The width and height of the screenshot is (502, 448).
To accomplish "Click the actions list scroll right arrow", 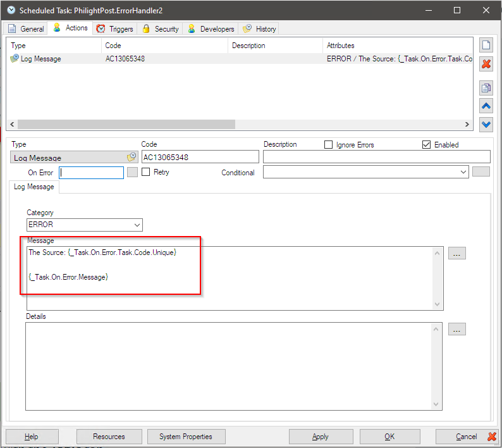I will point(467,124).
